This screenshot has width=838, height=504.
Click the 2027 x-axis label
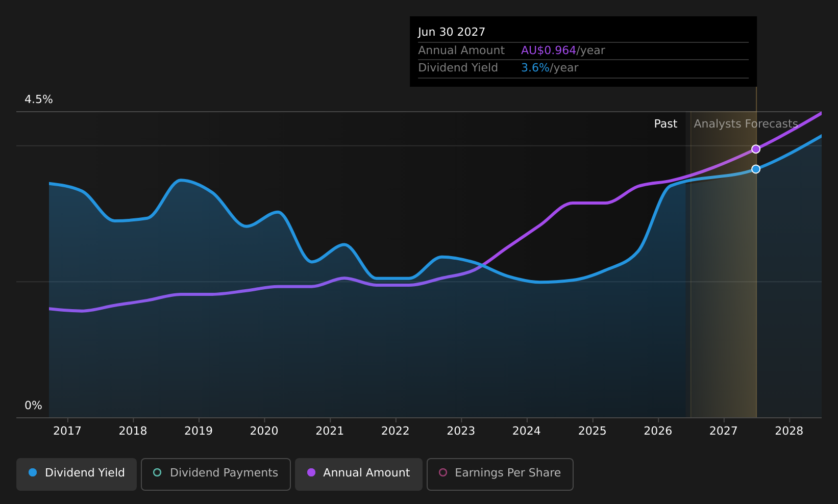[724, 431]
